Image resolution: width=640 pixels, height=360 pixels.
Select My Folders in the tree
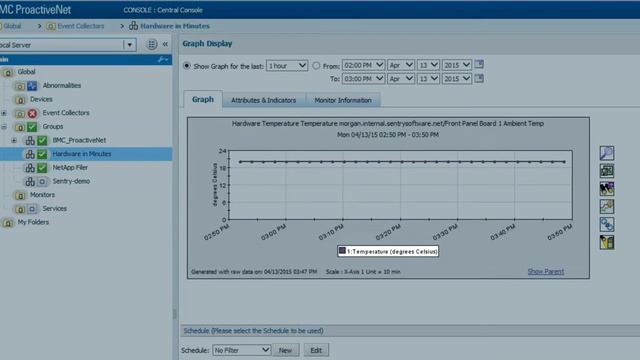[x=33, y=222]
